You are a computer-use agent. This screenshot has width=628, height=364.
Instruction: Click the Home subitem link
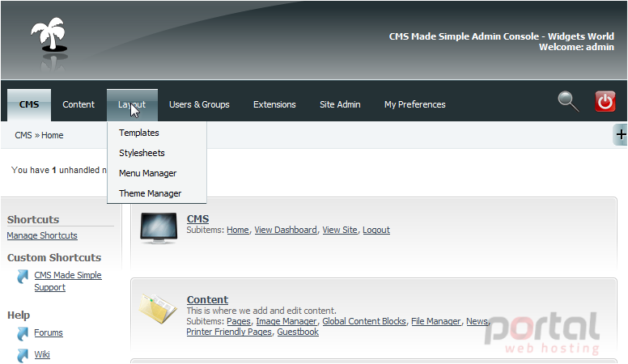tap(238, 230)
